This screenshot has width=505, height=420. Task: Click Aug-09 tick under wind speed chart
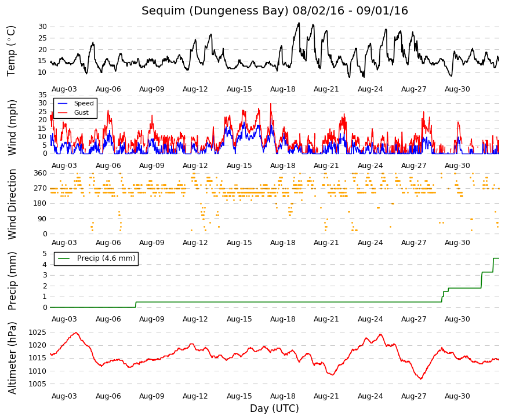click(x=152, y=166)
